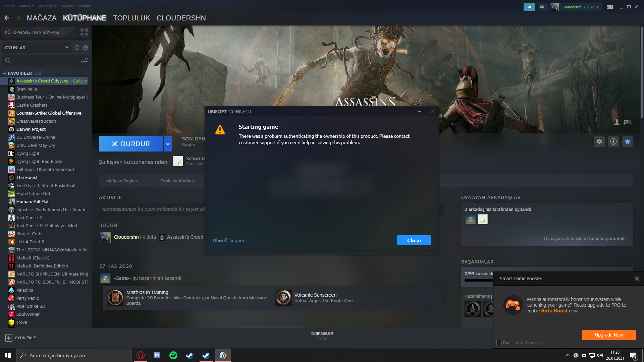The width and height of the screenshot is (644, 362).
Task: Open Steam announcements megaphone icon
Action: point(529,7)
